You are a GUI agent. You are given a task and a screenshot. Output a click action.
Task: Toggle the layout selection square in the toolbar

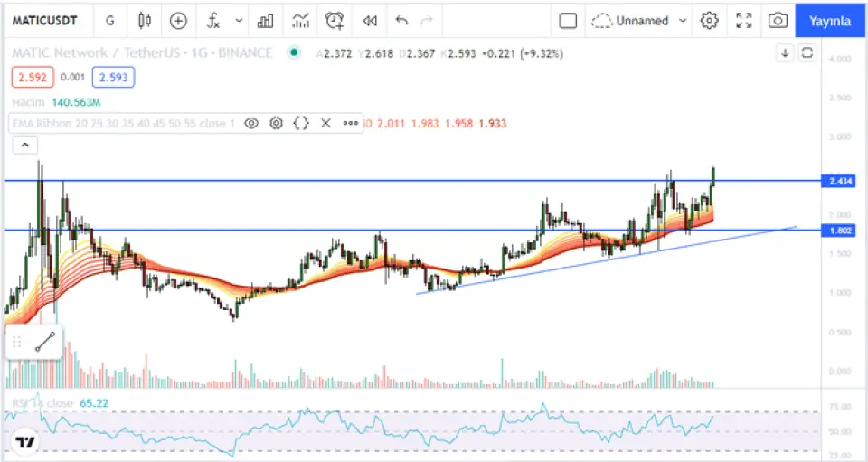568,20
